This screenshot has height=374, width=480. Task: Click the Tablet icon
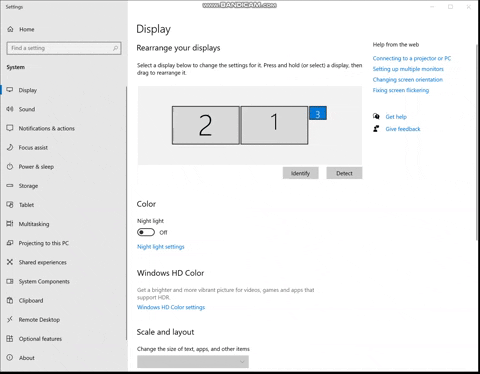point(10,205)
